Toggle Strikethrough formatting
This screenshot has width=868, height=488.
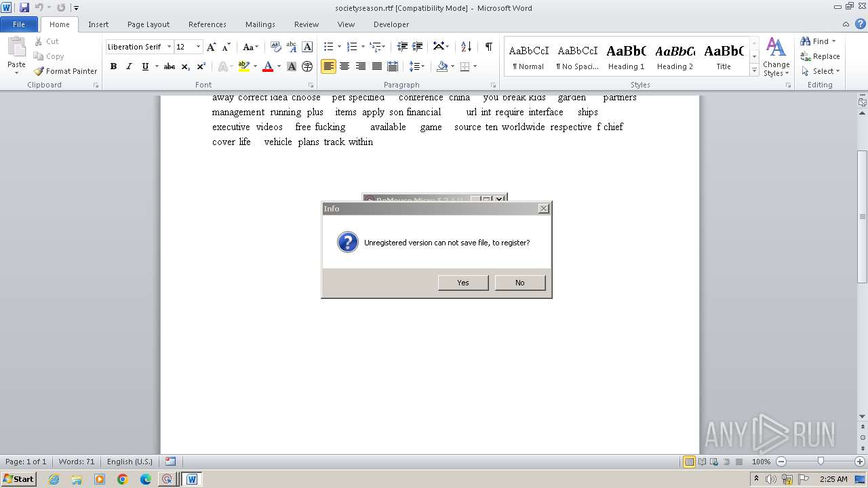point(170,66)
